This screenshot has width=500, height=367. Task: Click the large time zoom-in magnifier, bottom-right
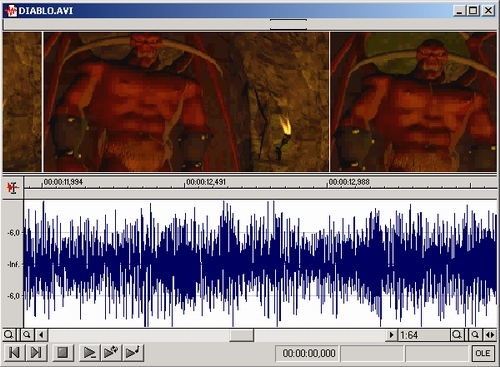coord(457,335)
